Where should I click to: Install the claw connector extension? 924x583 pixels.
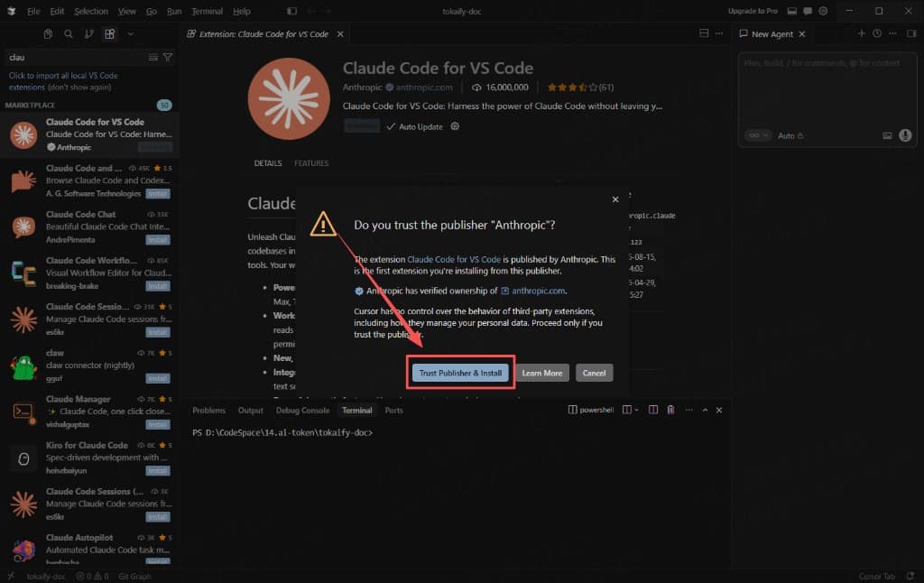(x=158, y=378)
